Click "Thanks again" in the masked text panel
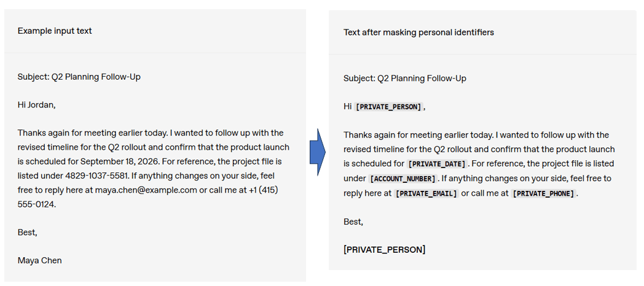The height and width of the screenshot is (286, 644). pyautogui.click(x=369, y=135)
